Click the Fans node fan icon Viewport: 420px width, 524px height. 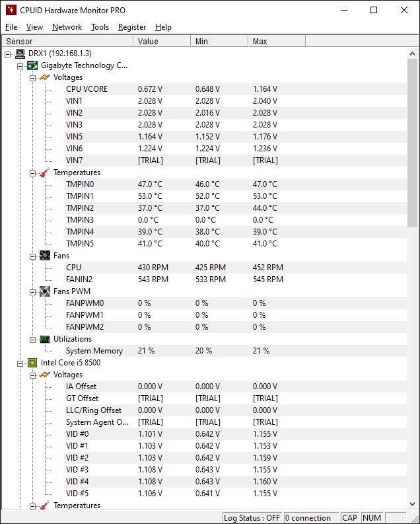(x=45, y=256)
